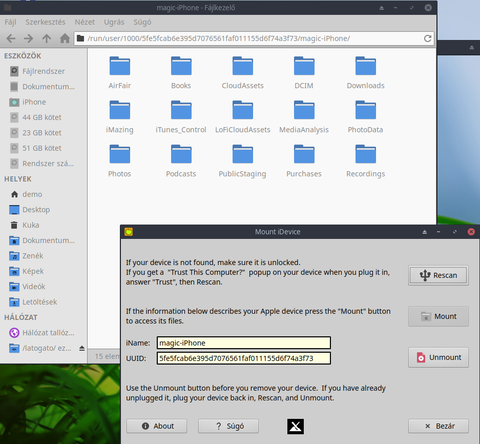The width and height of the screenshot is (480, 444).
Task: Click into the UUID text field
Action: click(x=244, y=358)
